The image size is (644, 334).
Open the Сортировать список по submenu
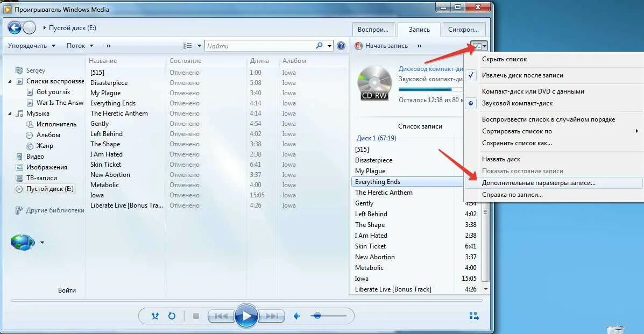tap(553, 131)
